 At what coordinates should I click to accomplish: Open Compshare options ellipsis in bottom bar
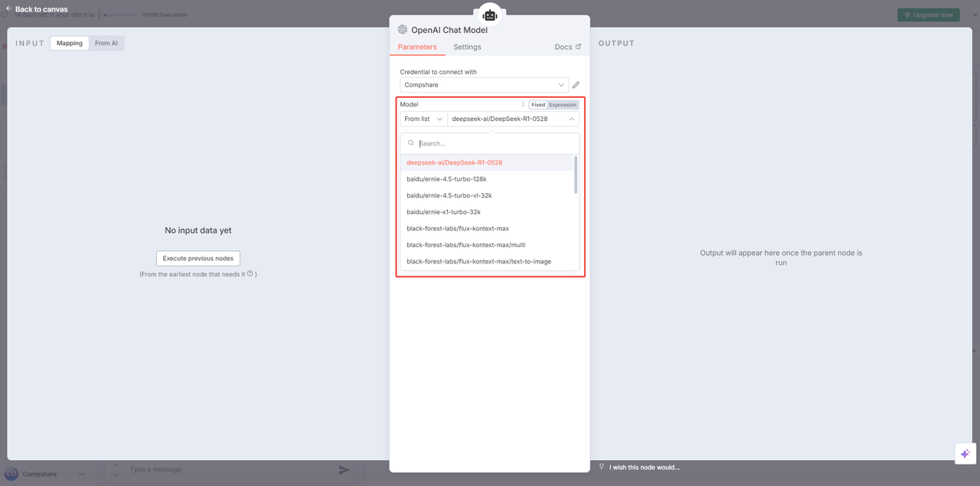(82, 475)
